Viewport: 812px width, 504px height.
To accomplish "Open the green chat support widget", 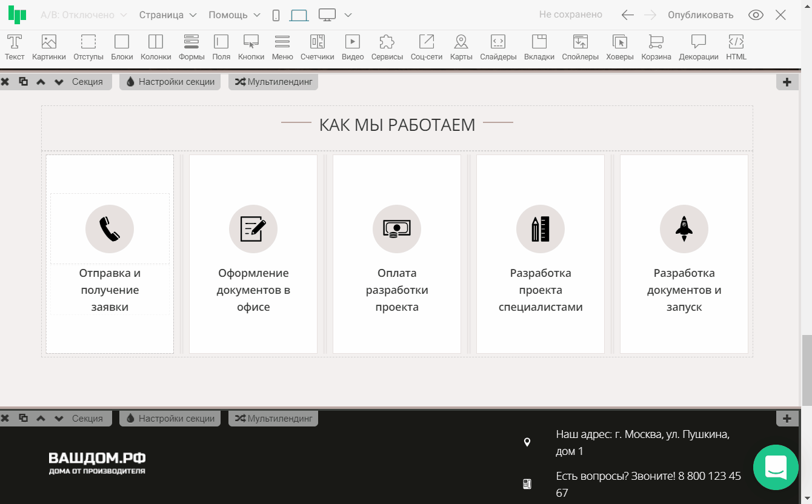I will point(776,467).
